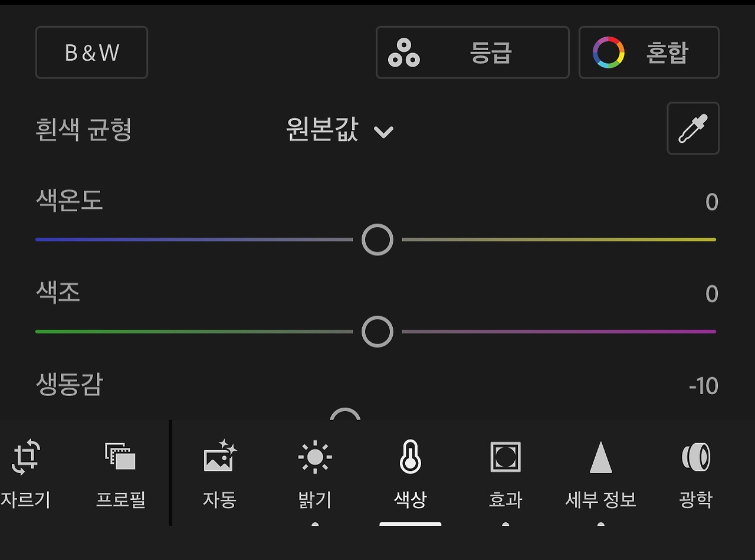Click the 색조 tint slider handle

coord(377,332)
